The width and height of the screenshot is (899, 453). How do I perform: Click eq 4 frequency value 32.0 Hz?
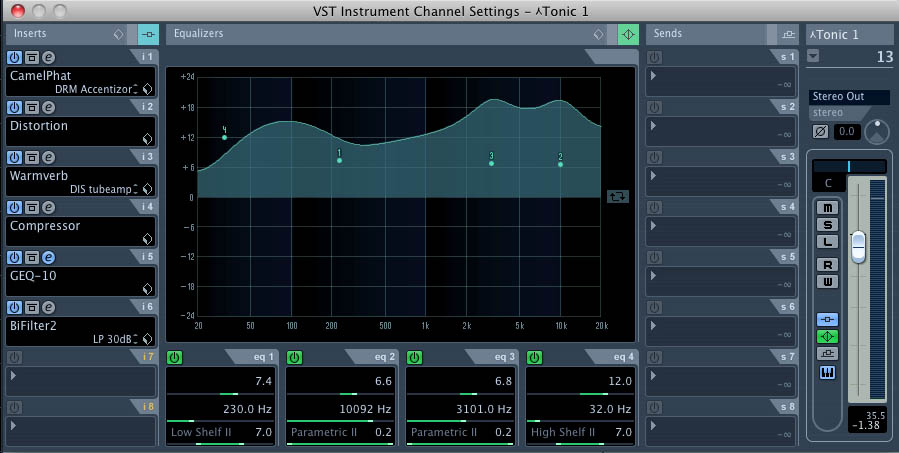[x=610, y=409]
